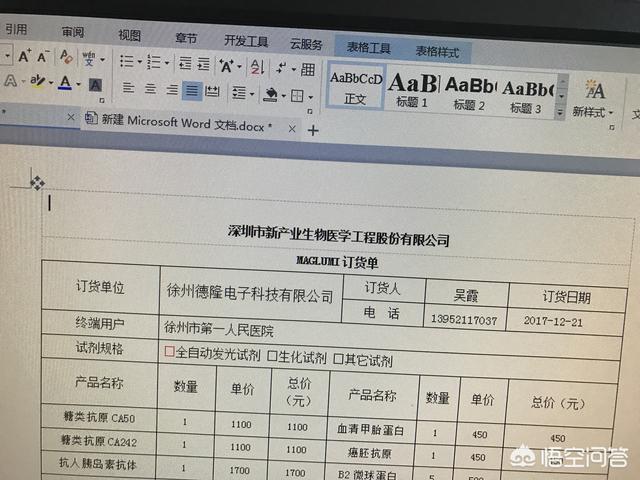Image resolution: width=640 pixels, height=480 pixels.
Task: Select the 表格工具 tab
Action: click(x=369, y=47)
